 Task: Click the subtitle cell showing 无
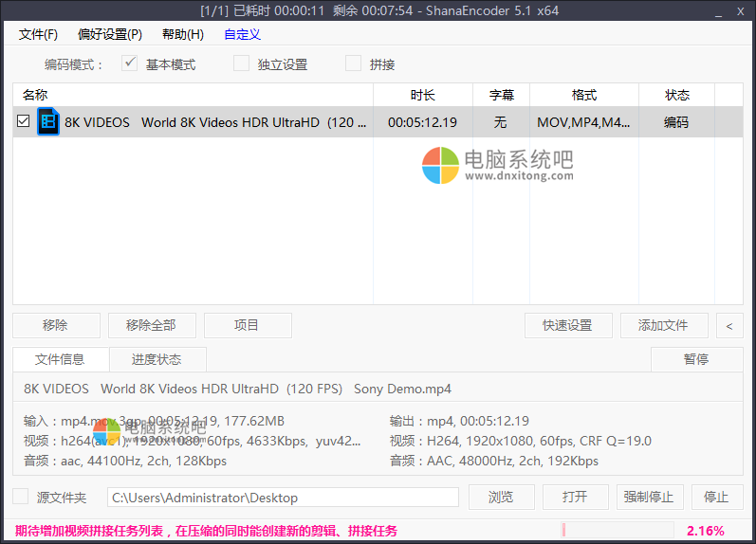click(x=501, y=122)
